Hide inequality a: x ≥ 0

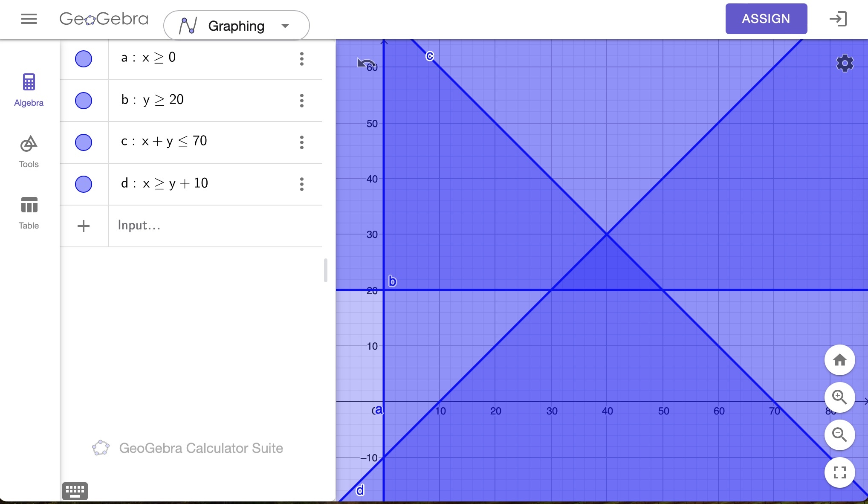coord(84,59)
